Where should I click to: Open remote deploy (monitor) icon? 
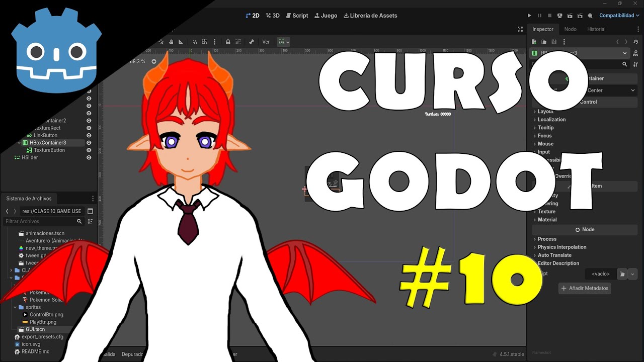pos(559,16)
